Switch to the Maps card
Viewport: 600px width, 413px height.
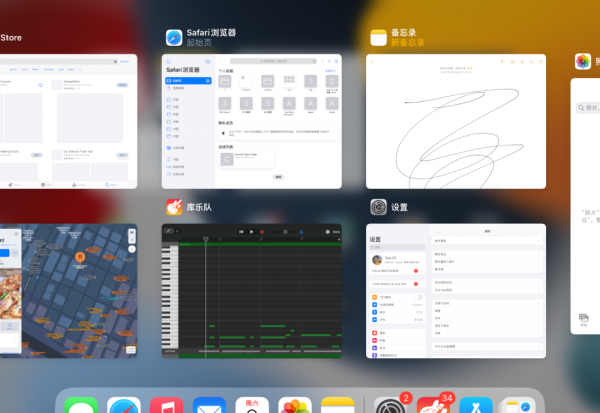click(x=68, y=291)
